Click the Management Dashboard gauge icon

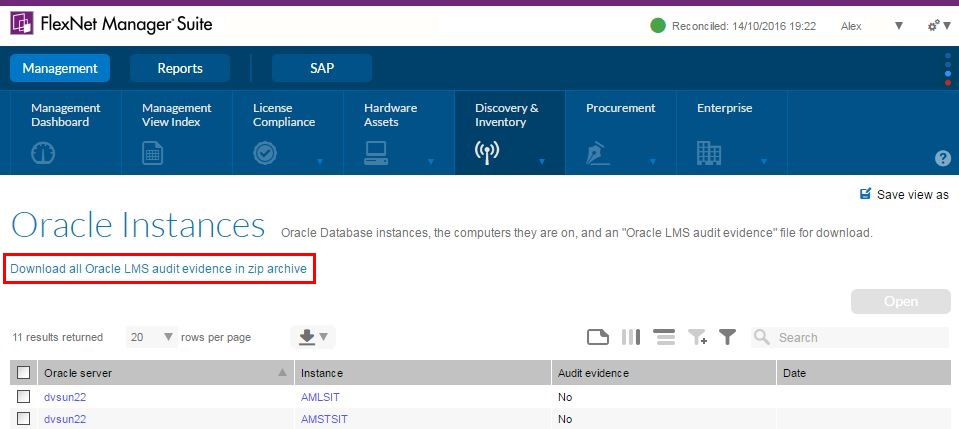pos(43,153)
